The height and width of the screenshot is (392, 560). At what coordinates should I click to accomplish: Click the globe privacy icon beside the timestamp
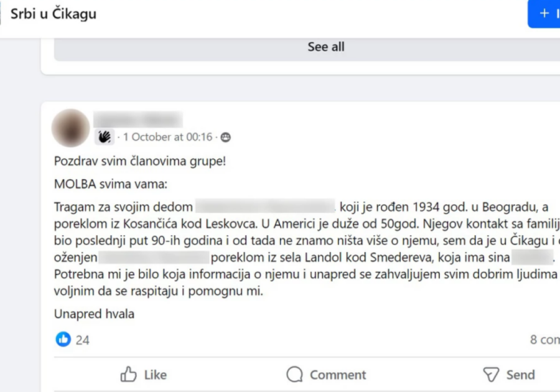point(225,137)
